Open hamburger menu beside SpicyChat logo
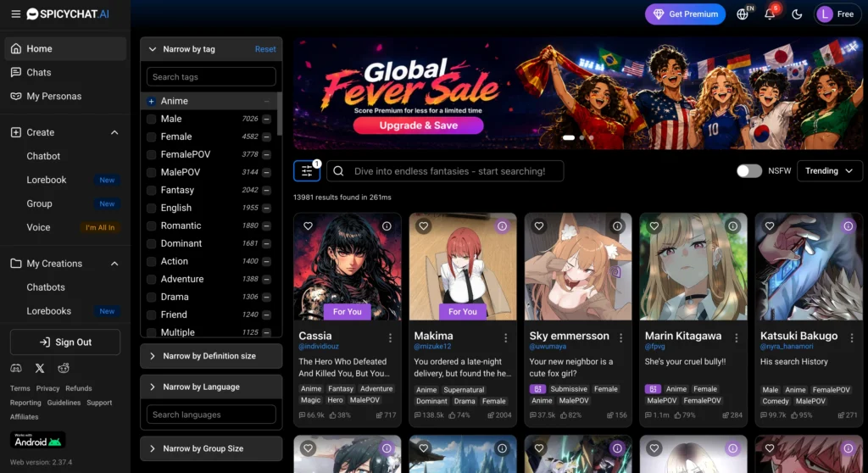 [15, 14]
